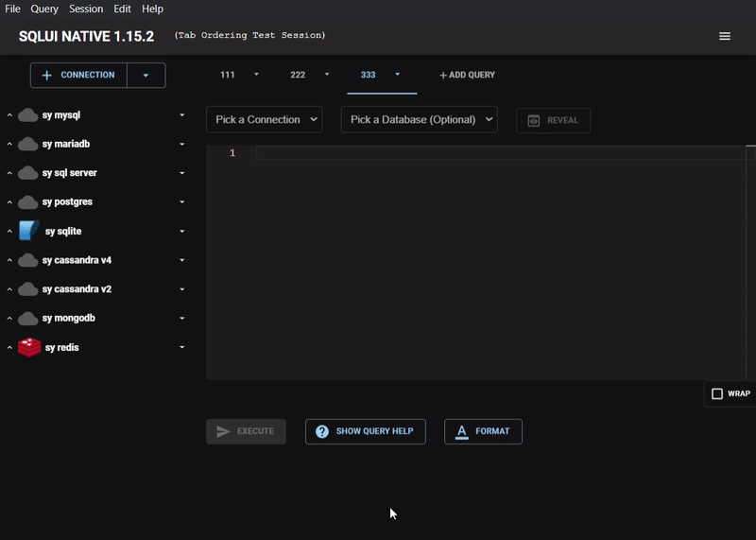Click + ADD QUERY

(x=467, y=76)
